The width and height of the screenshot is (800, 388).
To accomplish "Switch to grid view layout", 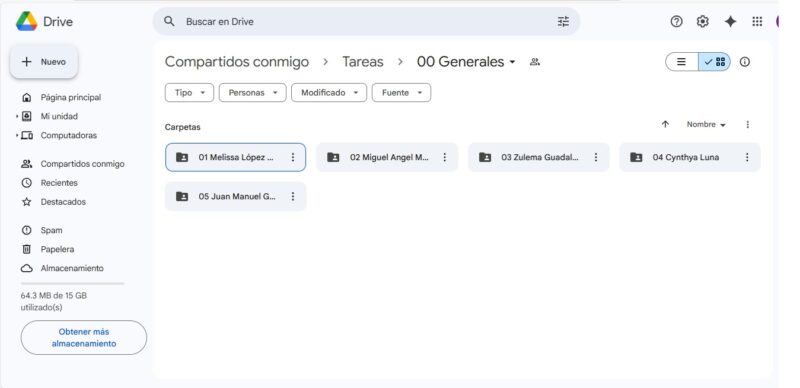I will pos(715,62).
